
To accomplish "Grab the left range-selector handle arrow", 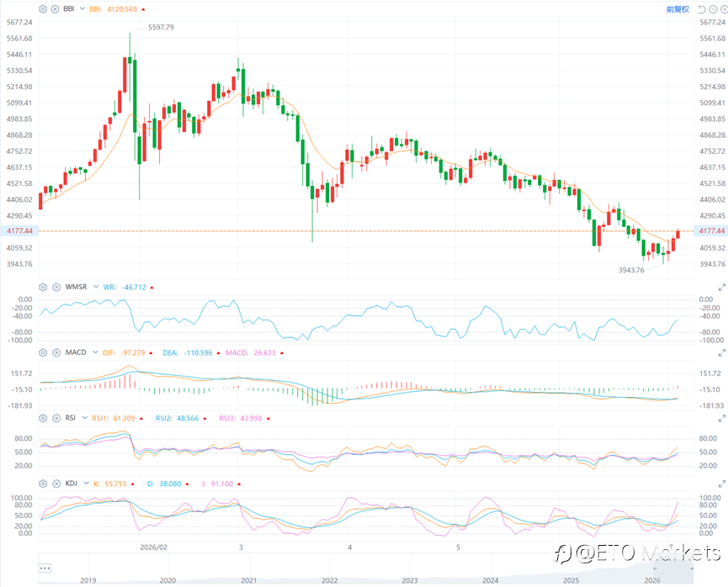I will pos(655,568).
